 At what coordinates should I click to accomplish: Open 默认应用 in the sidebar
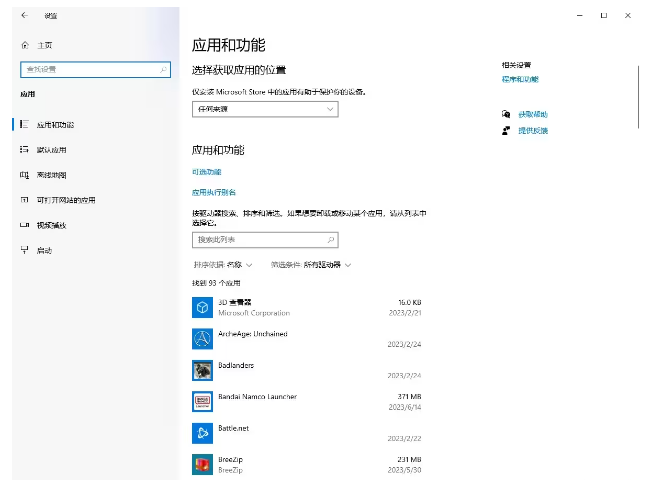click(x=95, y=150)
